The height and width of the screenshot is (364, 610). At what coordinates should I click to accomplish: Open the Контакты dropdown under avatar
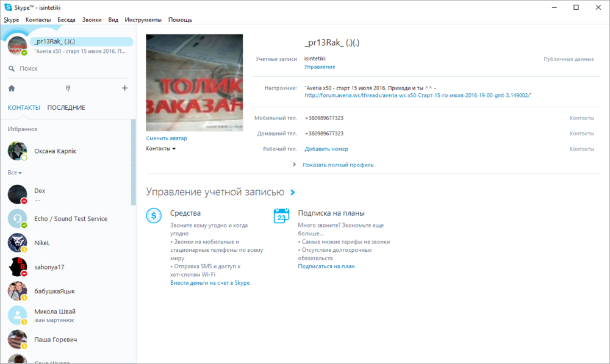click(161, 149)
